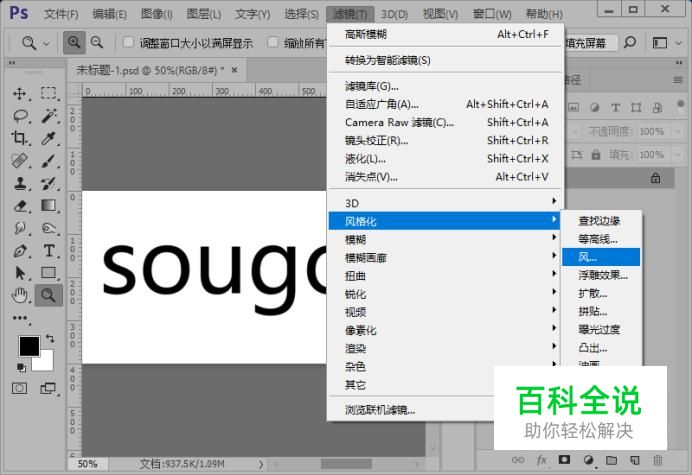The width and height of the screenshot is (692, 475).
Task: Change screen mode icon
Action: coord(47,388)
